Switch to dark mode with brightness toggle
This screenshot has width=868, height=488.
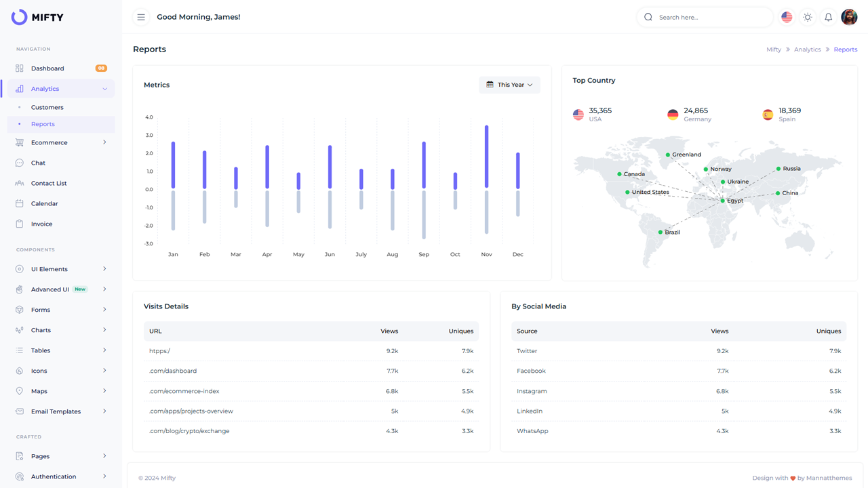pos(807,17)
